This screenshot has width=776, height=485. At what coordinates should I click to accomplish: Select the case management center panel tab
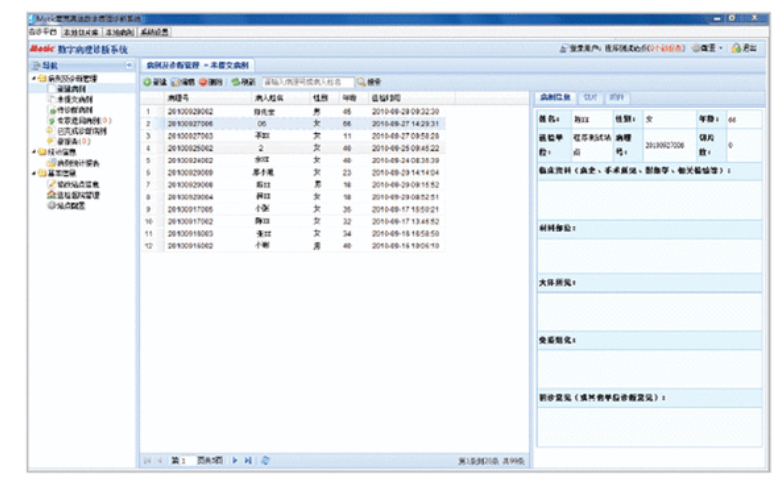pos(197,65)
